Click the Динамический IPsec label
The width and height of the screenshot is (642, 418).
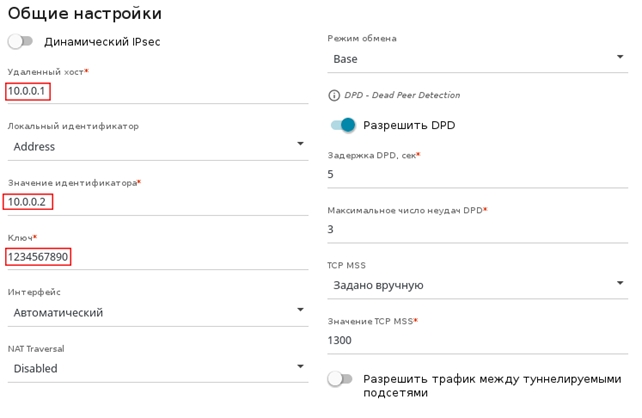coord(102,42)
